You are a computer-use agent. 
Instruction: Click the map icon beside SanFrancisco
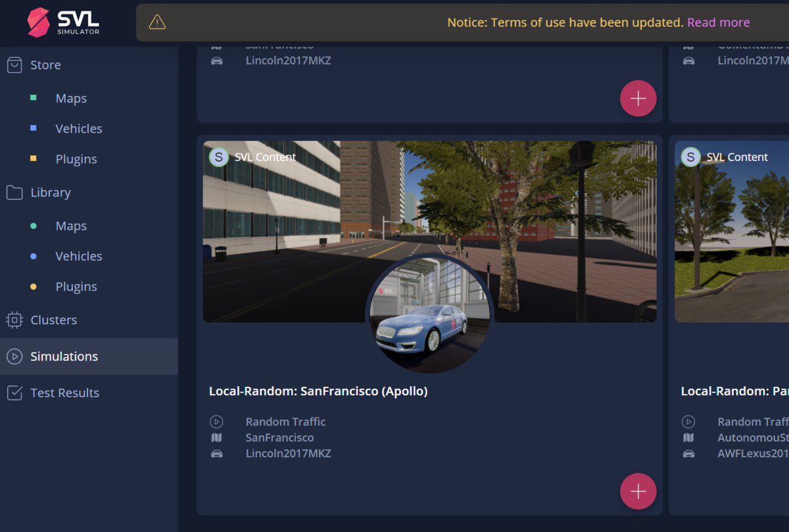[216, 437]
